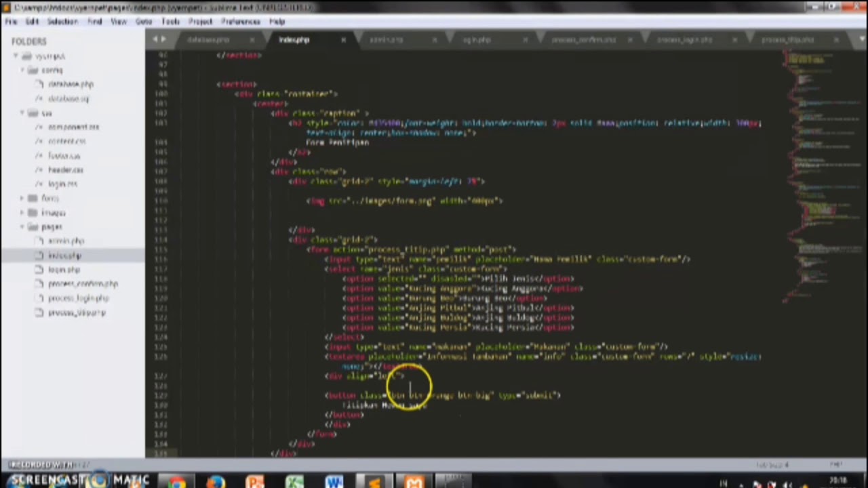
Task: Open Firefox from the taskbar
Action: [216, 482]
